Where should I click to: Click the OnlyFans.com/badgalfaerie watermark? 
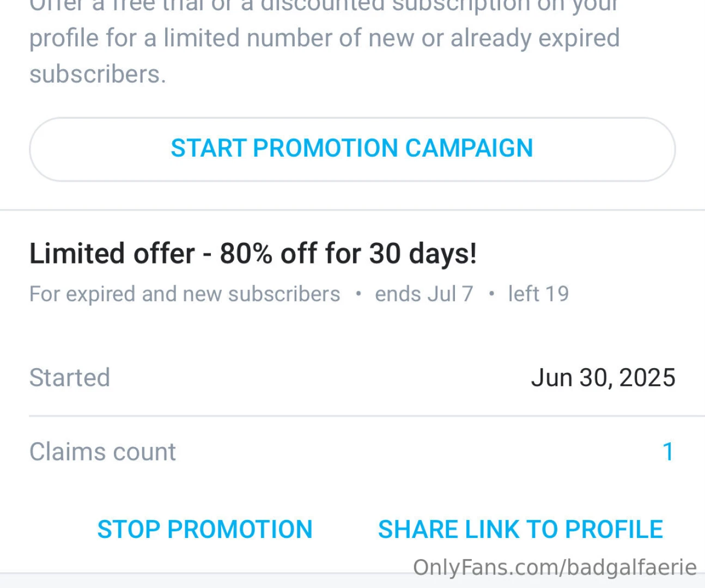pos(555,567)
